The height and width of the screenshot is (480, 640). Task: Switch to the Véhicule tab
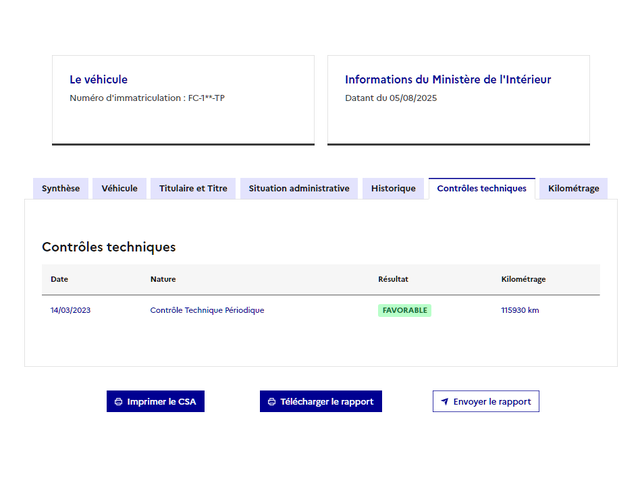click(x=120, y=188)
